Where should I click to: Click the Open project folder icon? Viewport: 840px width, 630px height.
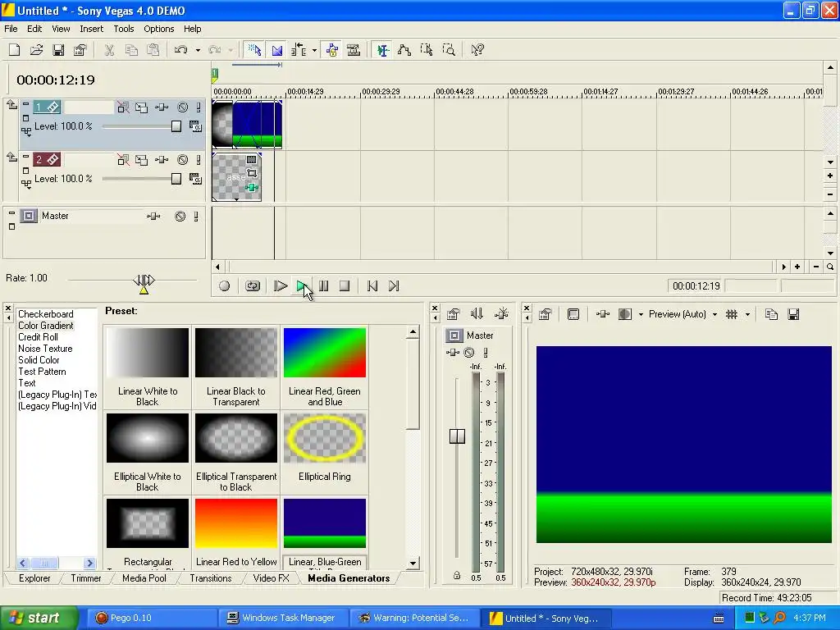(36, 50)
